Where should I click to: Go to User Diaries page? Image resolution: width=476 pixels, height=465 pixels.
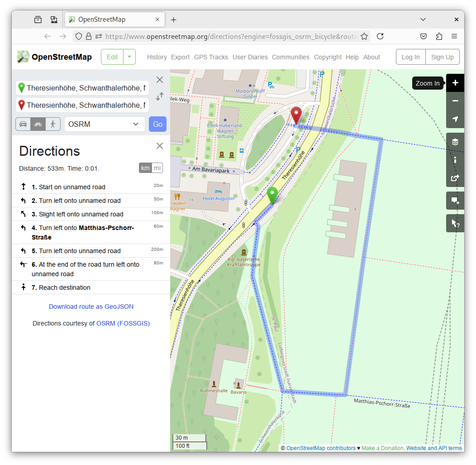250,57
